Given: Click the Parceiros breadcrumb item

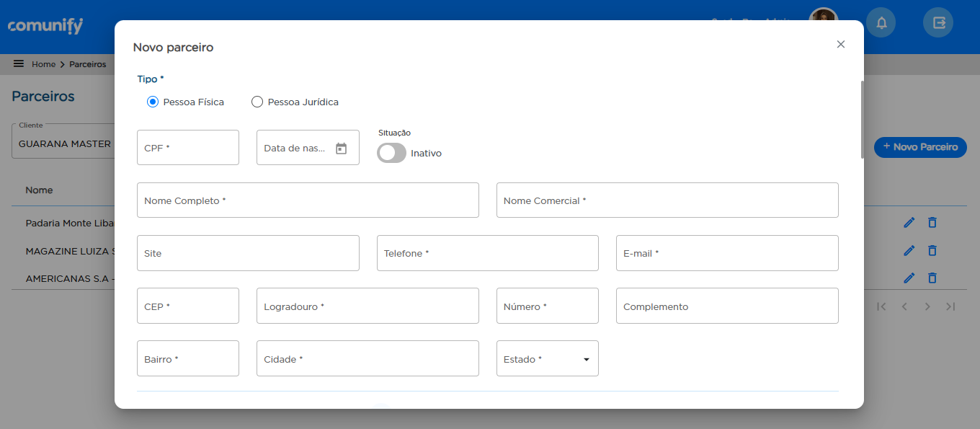Looking at the screenshot, I should (87, 64).
